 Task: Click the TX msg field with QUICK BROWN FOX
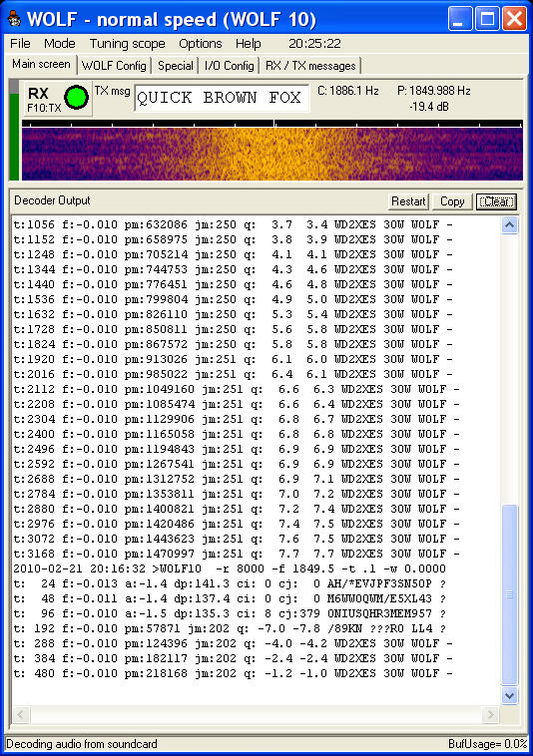222,98
